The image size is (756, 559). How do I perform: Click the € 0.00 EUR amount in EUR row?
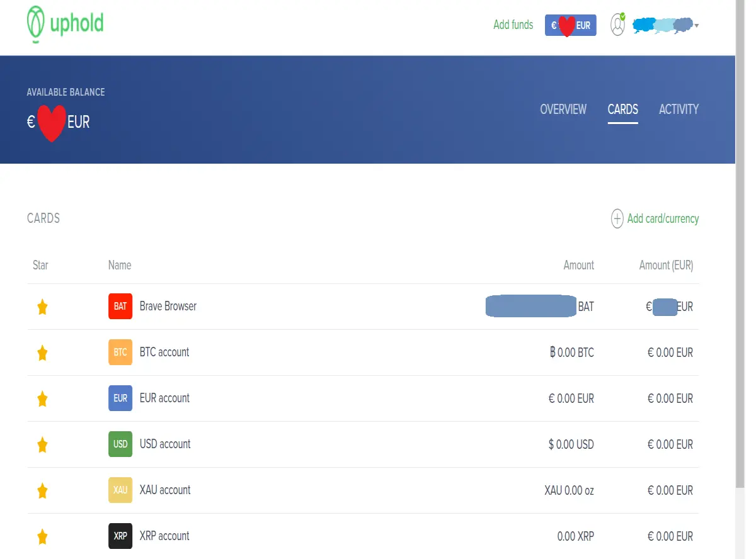pyautogui.click(x=571, y=398)
